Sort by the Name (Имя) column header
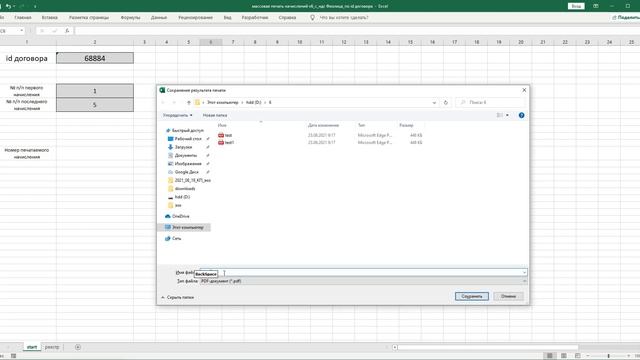Viewport: 640px width, 360px height. (x=222, y=125)
